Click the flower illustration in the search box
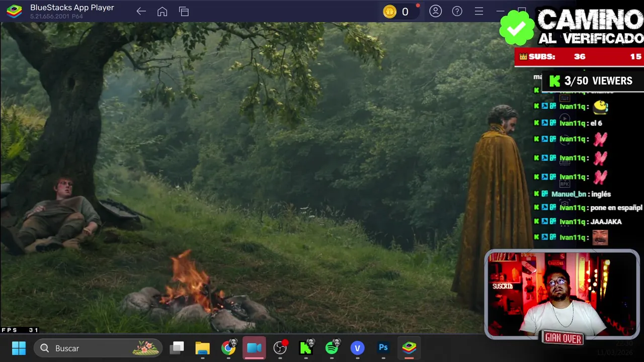This screenshot has height=362, width=644. [x=146, y=348]
